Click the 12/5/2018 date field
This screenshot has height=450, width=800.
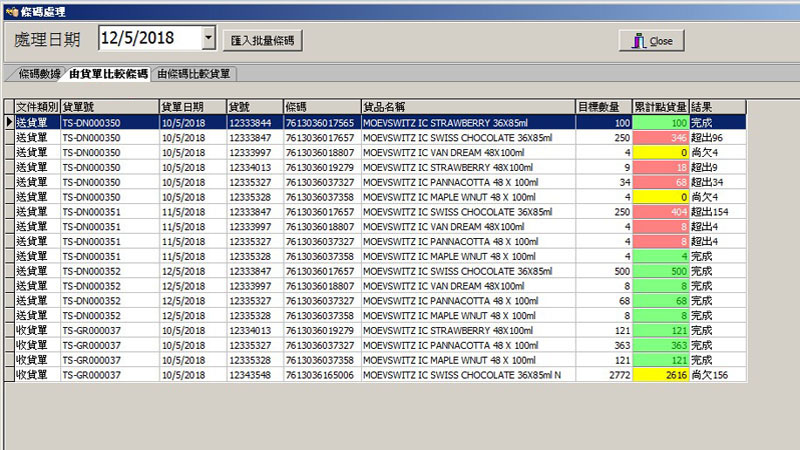[x=150, y=39]
